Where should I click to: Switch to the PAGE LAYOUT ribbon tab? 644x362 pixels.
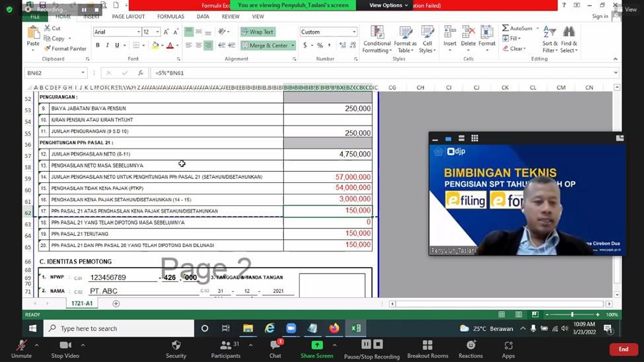(x=128, y=17)
